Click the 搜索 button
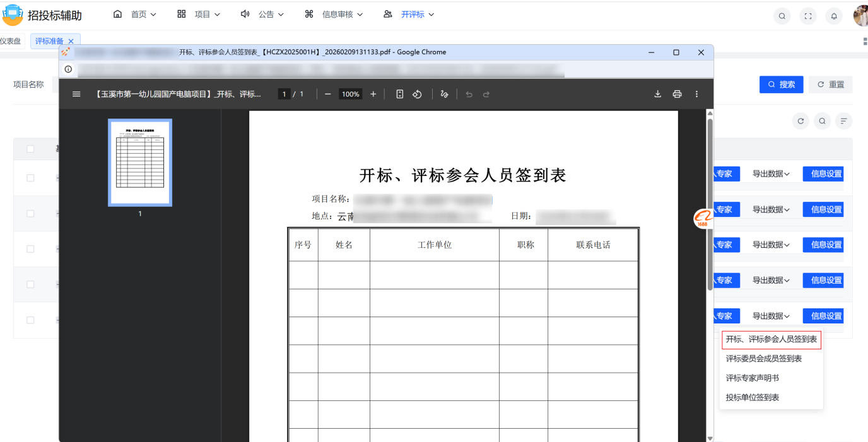868x442 pixels. pos(781,84)
